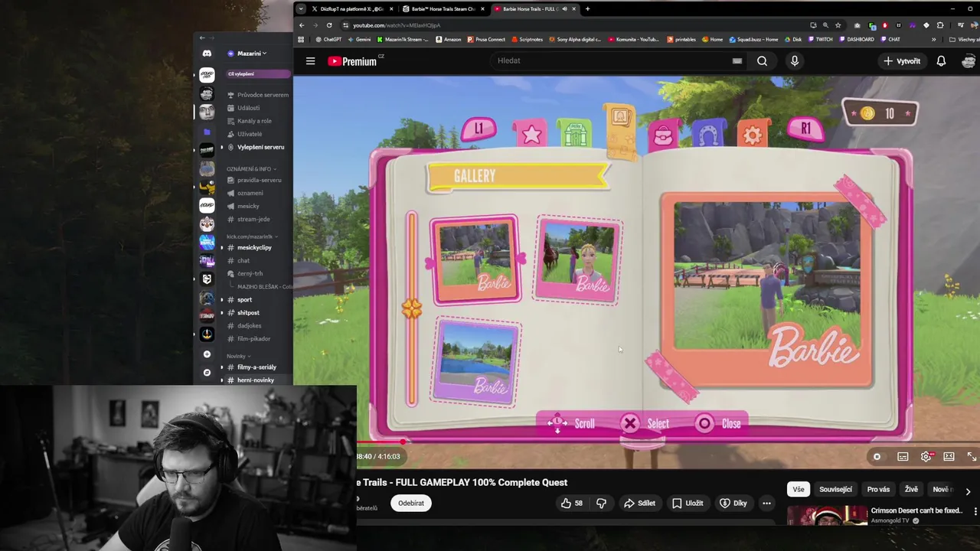The image size is (980, 551).
Task: Click the youtube.com address bar
Action: (574, 25)
